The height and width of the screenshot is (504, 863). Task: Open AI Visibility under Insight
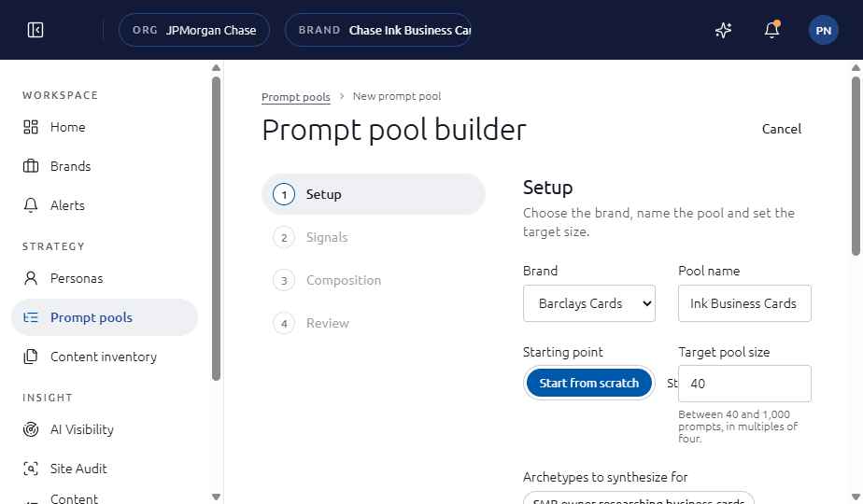coord(105,429)
